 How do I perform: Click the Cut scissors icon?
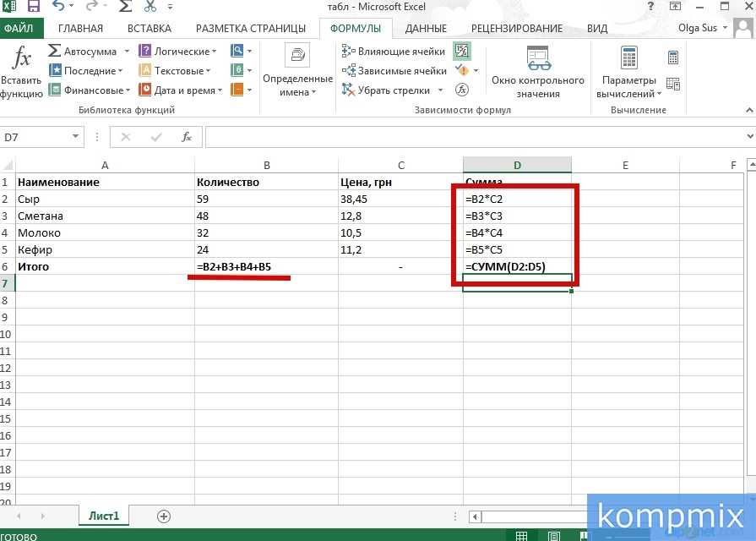pyautogui.click(x=150, y=6)
